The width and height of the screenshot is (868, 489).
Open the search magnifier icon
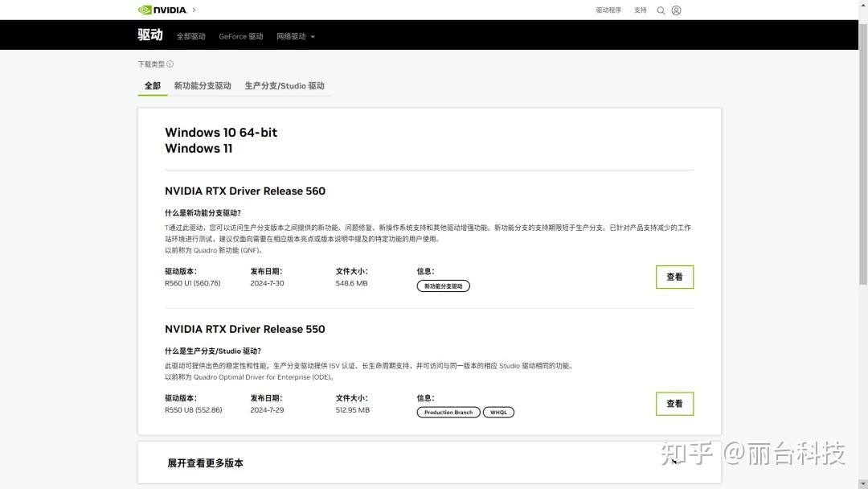(x=661, y=10)
